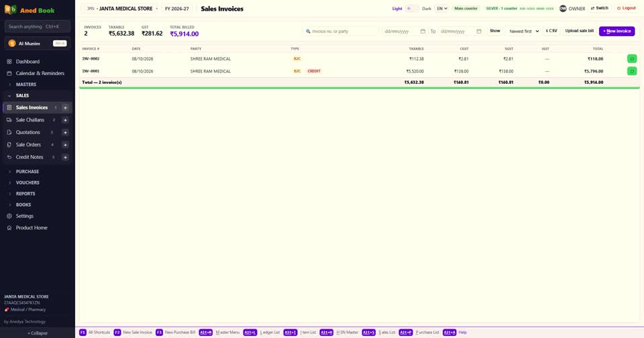Screen dimensions: 644x338
Task: Click the to-date dd/mm/yyyy field
Action: pos(461,32)
